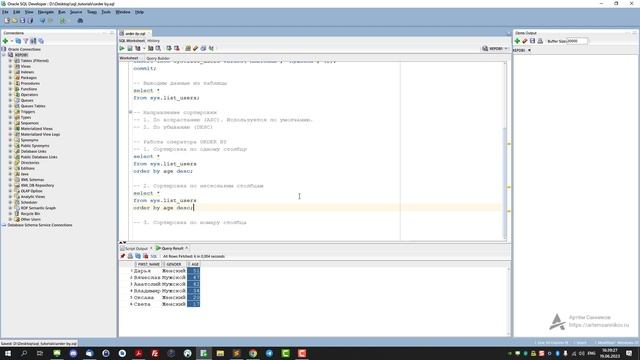Screen dimensions: 640x360
Task: Open the connection dropdown in worksheet toolbar
Action: click(x=495, y=49)
